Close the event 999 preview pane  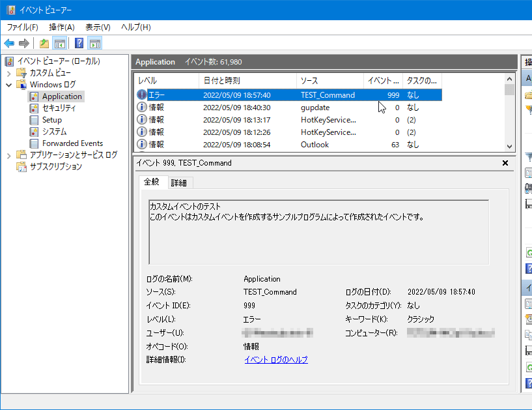pos(505,163)
